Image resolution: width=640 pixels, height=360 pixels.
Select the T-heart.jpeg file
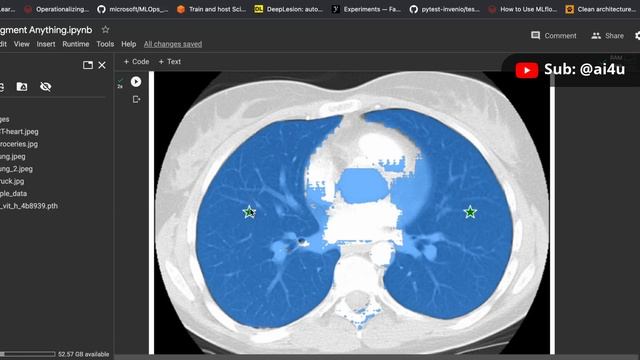coord(19,131)
